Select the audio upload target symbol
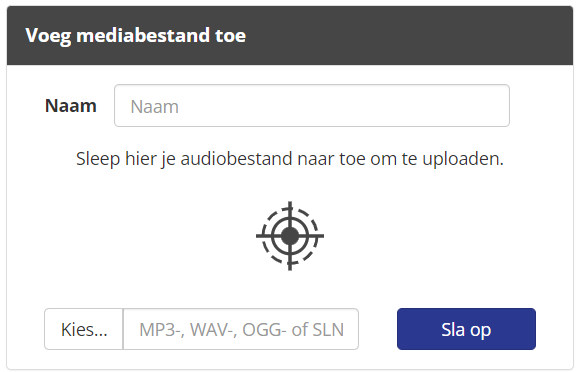The width and height of the screenshot is (576, 372). point(290,236)
